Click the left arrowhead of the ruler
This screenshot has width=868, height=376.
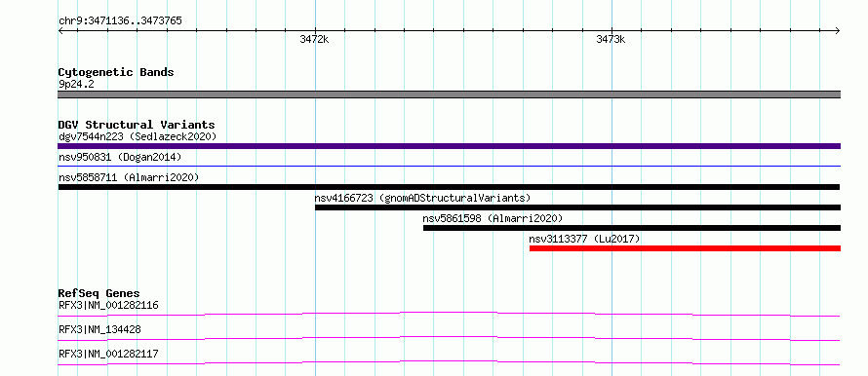pos(60,30)
